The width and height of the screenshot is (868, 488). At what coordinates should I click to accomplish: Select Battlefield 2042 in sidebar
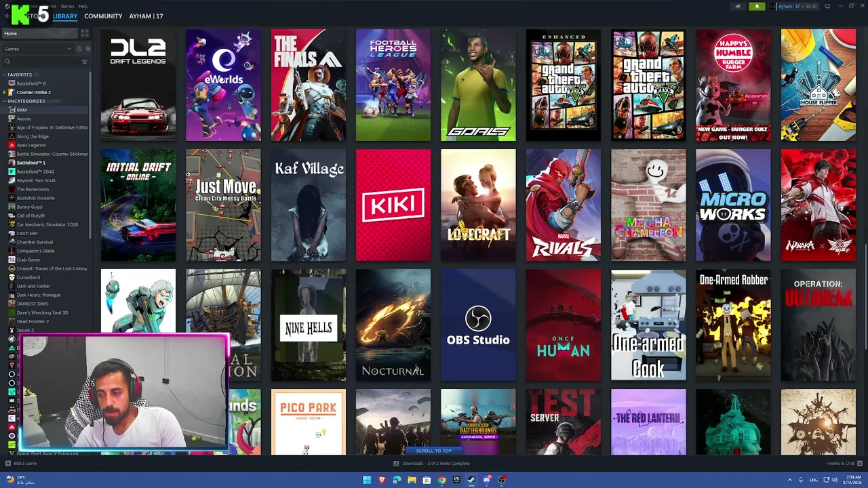click(x=35, y=171)
